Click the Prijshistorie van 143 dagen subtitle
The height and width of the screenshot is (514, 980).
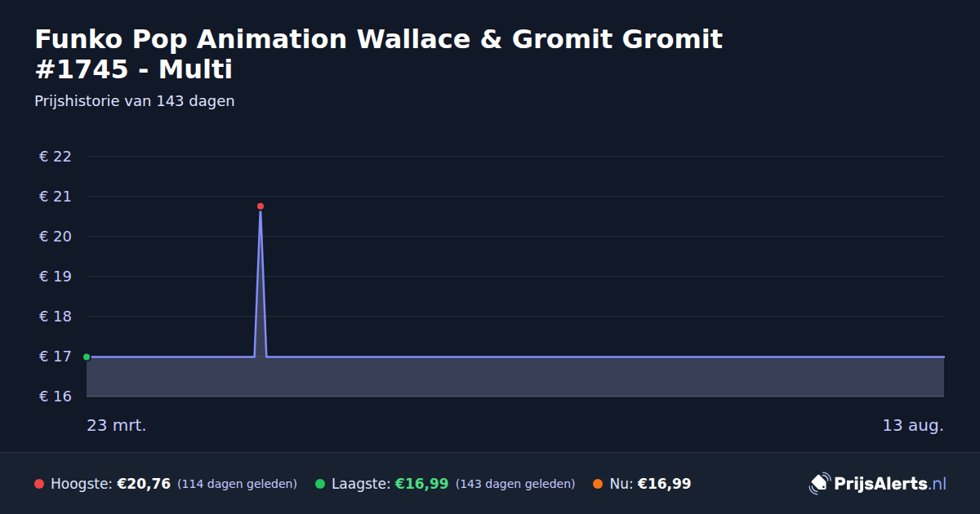[x=135, y=101]
